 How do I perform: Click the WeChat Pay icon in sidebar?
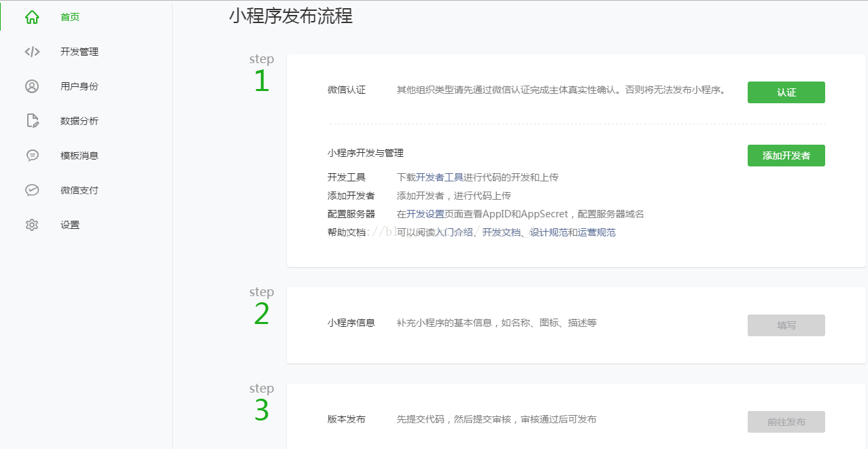coord(32,190)
